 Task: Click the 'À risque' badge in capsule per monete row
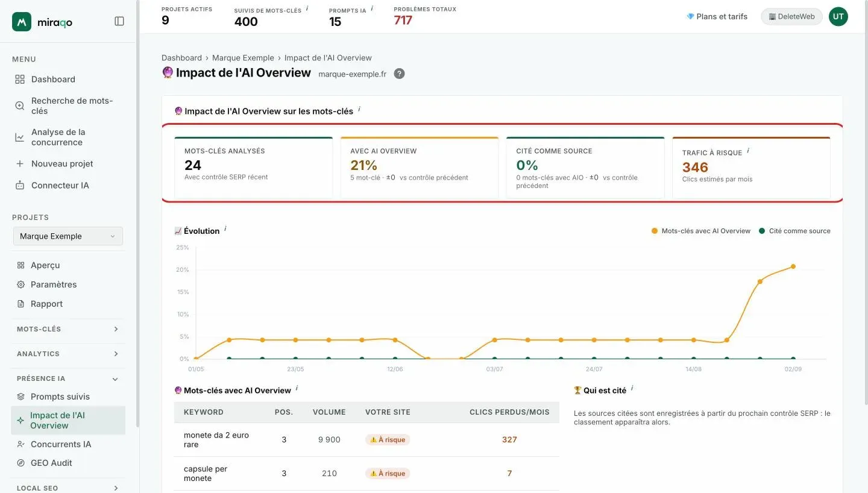388,474
